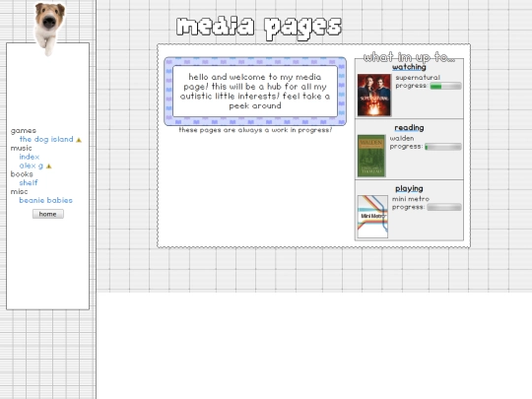Open the alex g page
Image resolution: width=532 pixels, height=399 pixels.
click(32, 166)
